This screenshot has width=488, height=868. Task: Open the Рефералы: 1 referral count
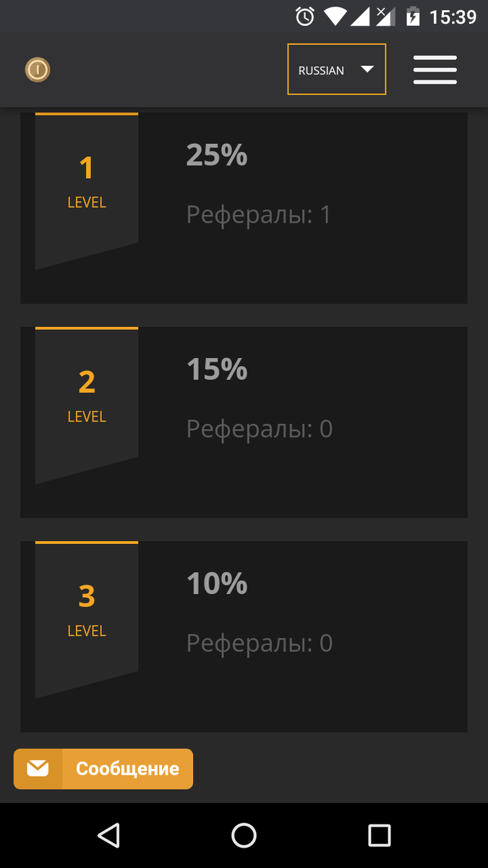[258, 215]
